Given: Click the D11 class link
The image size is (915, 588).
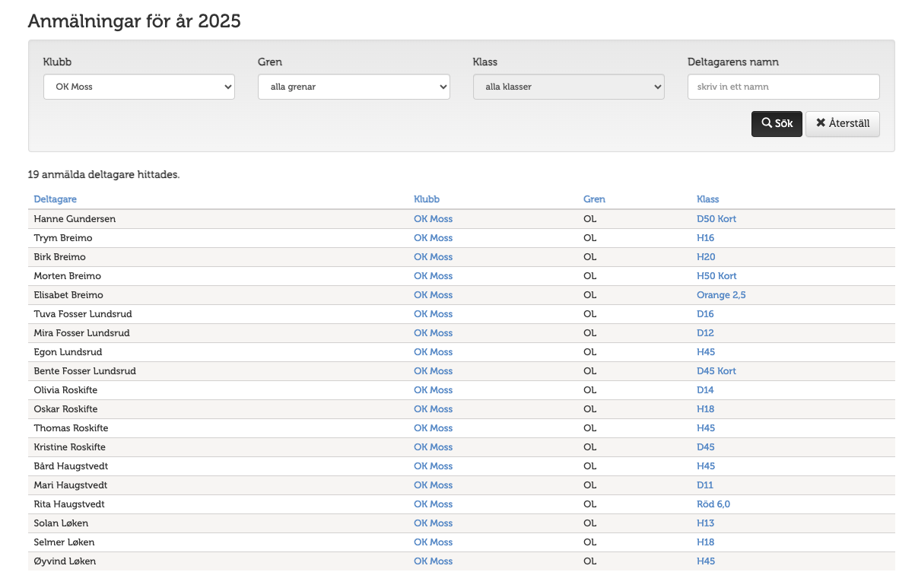Looking at the screenshot, I should point(704,485).
